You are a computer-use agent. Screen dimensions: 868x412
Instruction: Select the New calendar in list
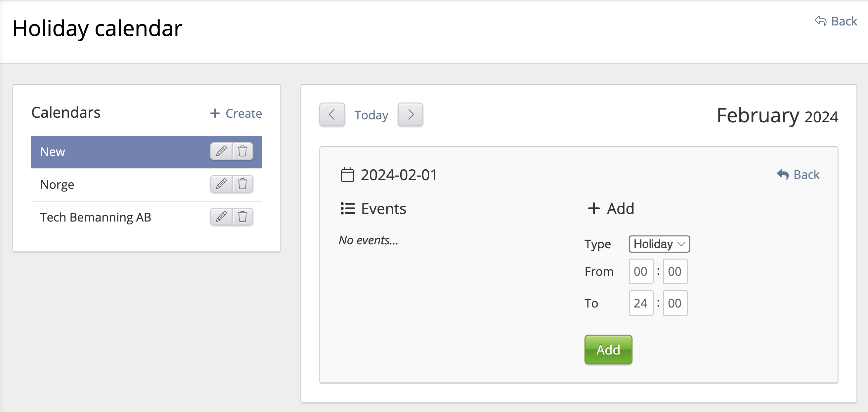coord(118,152)
